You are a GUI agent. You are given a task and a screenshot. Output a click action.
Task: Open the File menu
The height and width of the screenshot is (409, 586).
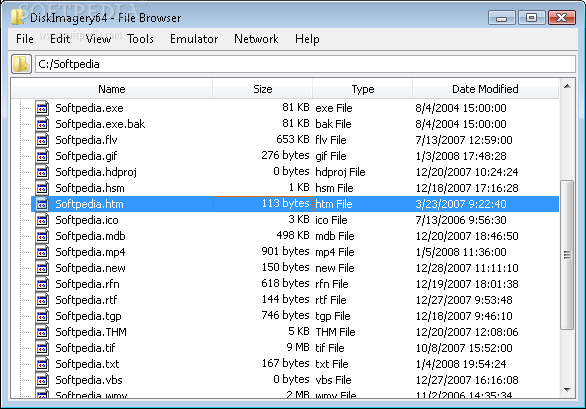coord(25,39)
